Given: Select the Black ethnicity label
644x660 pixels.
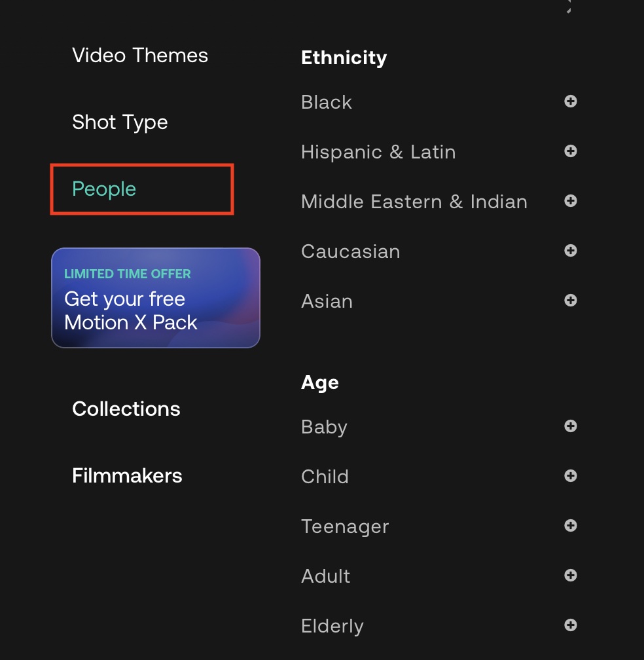Looking at the screenshot, I should click(x=327, y=102).
